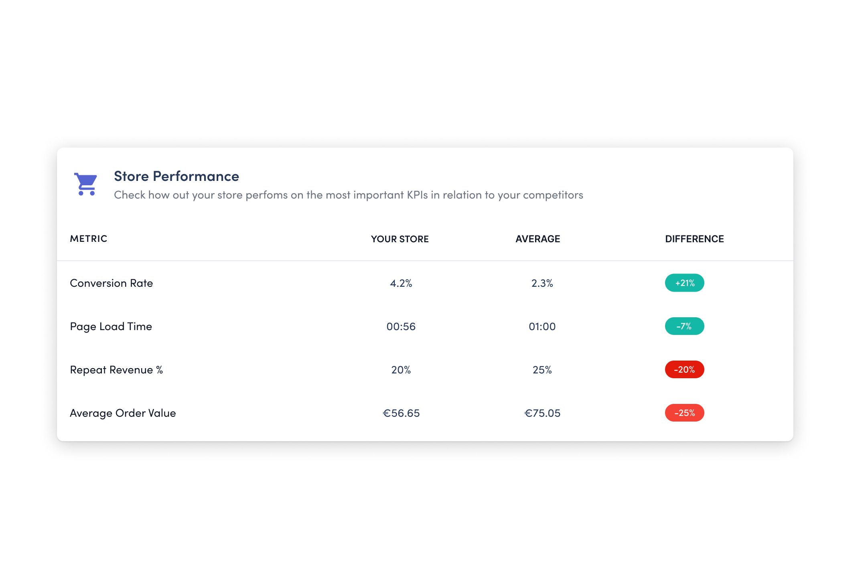Open the Repeat Revenue % metric row
Viewport: 868px width, 588px height.
tap(425, 370)
